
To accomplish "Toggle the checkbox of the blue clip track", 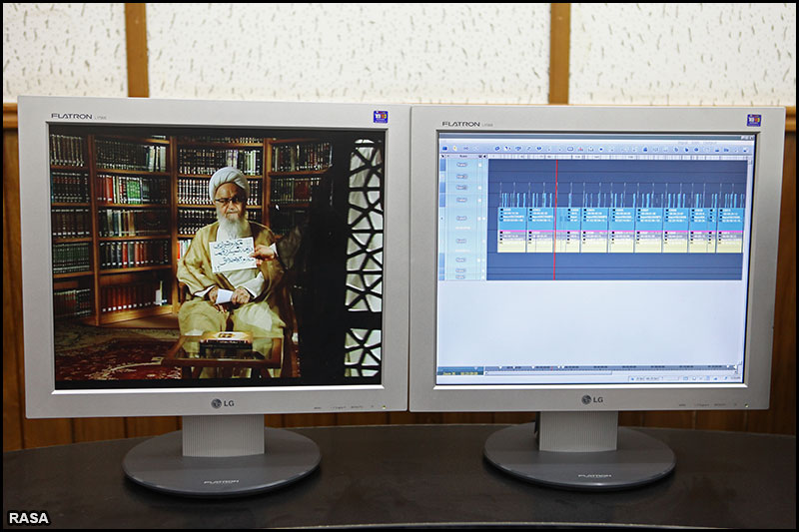I will click(x=479, y=219).
